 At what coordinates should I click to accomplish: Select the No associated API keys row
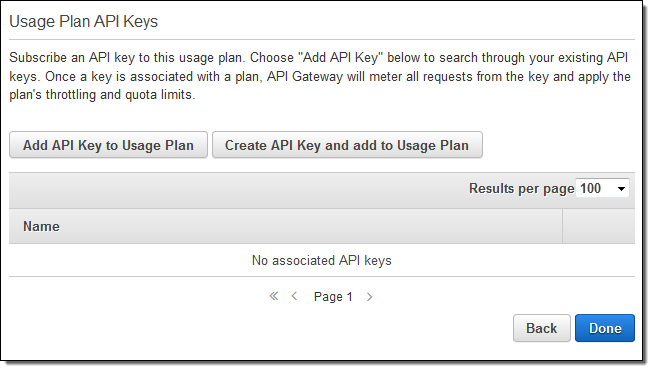[322, 260]
